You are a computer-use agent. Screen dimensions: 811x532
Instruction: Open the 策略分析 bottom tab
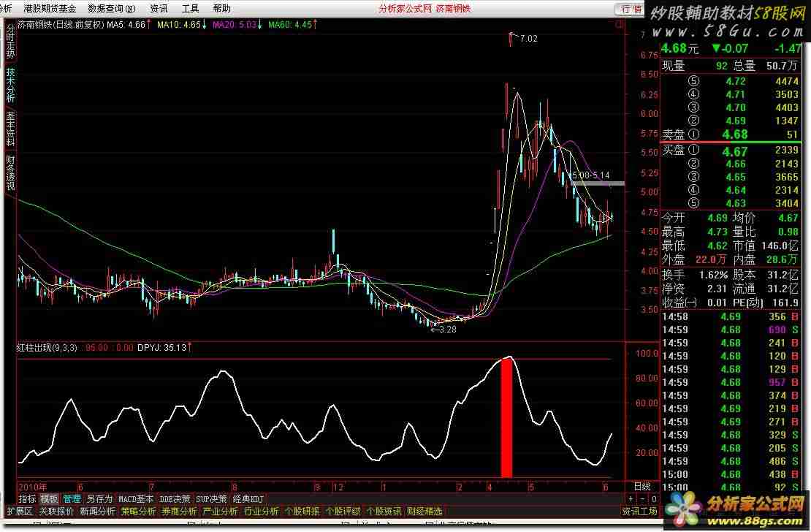138,512
